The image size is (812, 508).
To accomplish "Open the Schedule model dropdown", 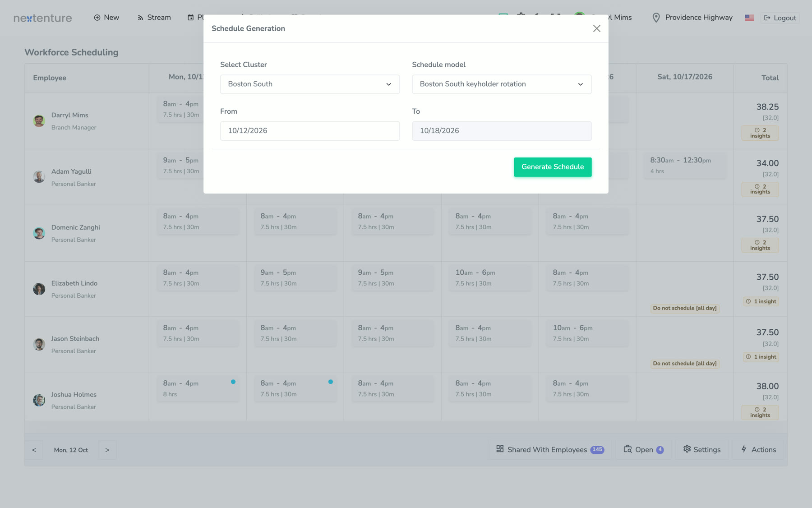I will 502,84.
